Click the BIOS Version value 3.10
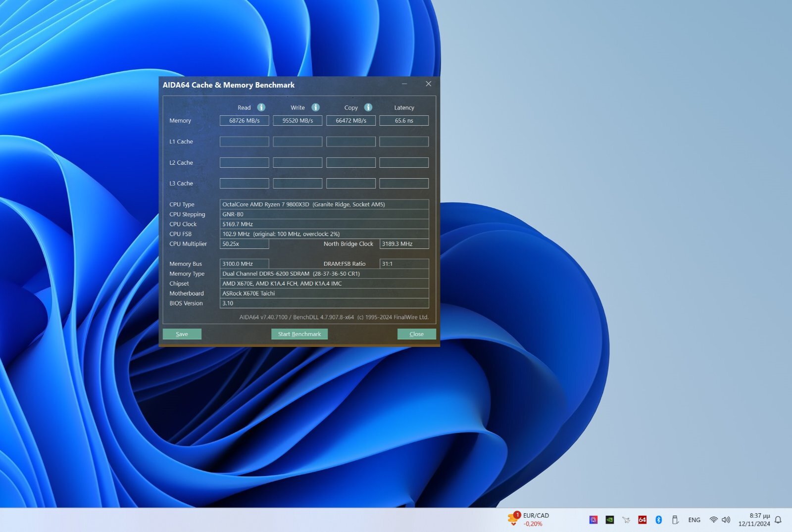Image resolution: width=792 pixels, height=532 pixels. tap(324, 303)
